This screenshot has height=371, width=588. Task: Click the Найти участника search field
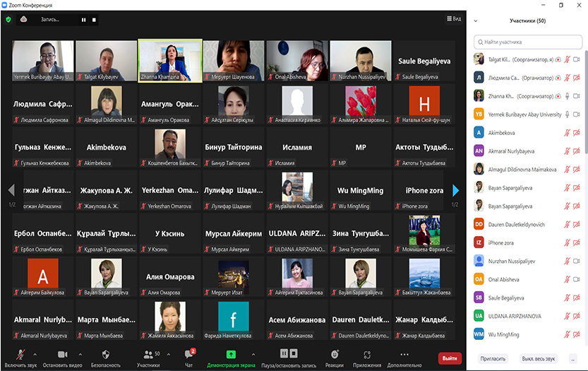point(529,42)
